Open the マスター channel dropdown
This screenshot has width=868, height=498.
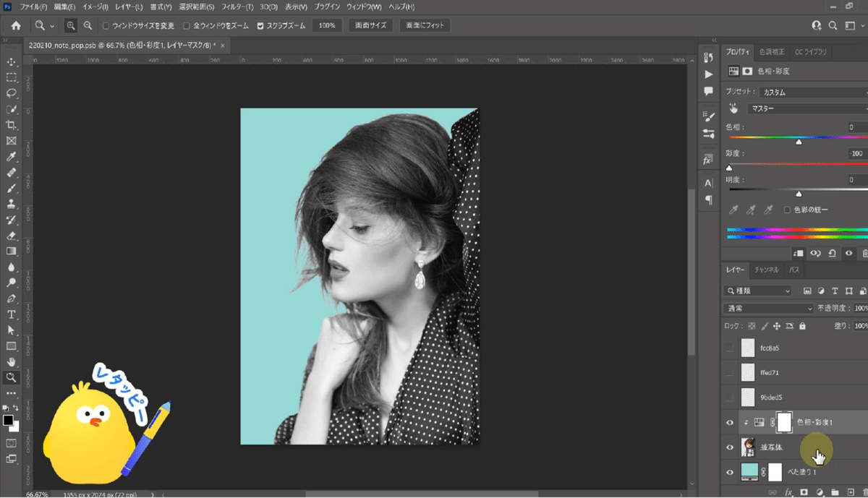[809, 108]
